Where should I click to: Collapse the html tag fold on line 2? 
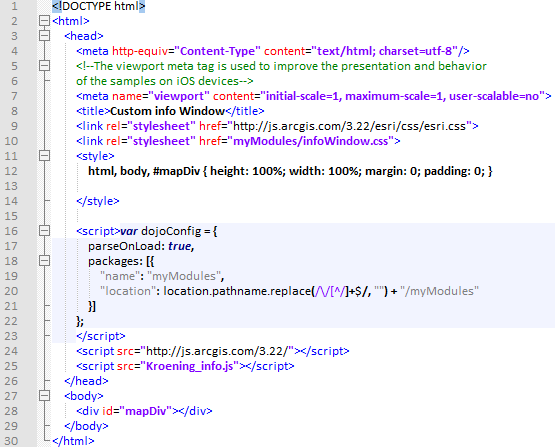click(x=44, y=21)
